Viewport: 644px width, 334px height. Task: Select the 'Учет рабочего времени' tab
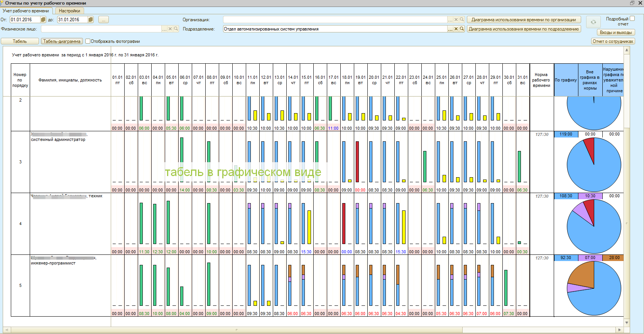point(26,11)
